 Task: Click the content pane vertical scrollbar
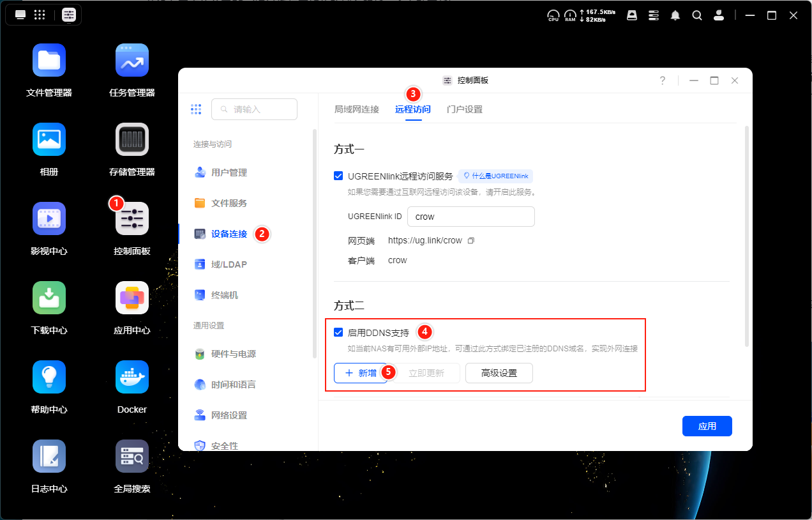point(747,236)
